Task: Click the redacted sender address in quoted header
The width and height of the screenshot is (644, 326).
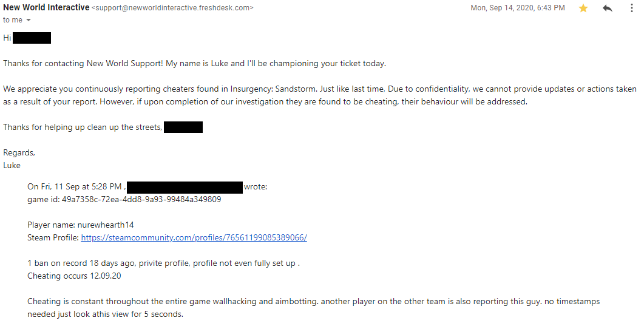Action: [185, 187]
